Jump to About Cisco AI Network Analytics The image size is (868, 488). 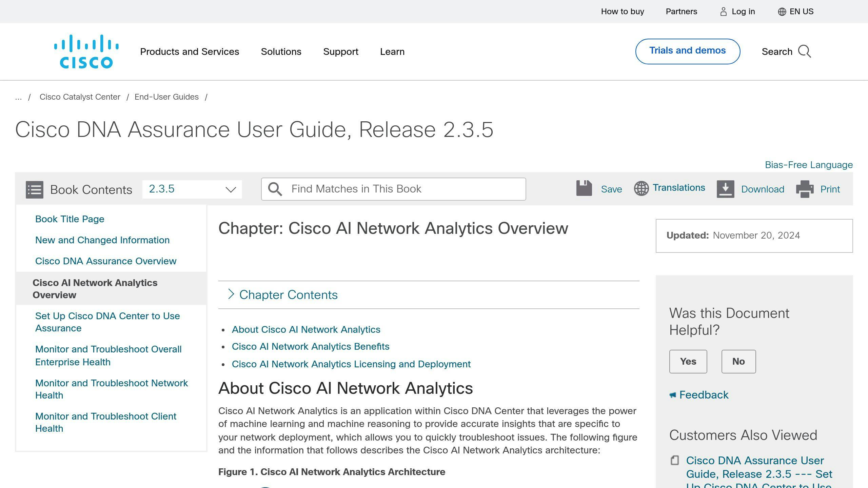point(306,329)
